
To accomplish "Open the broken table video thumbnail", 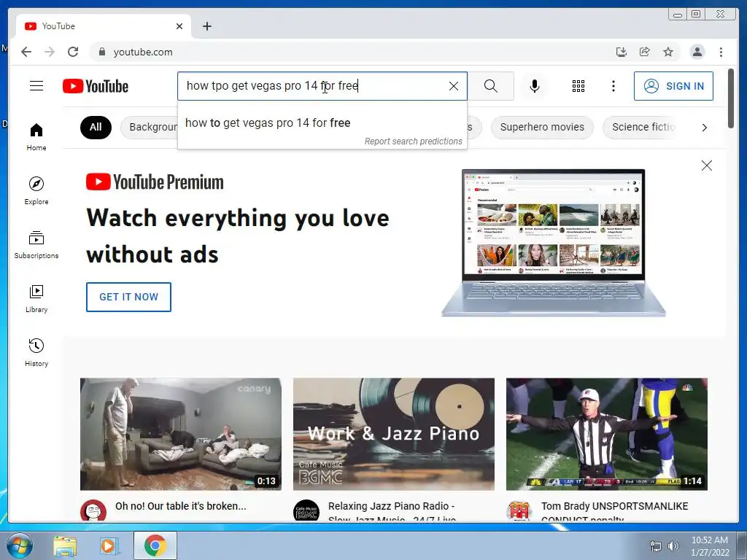I will 181,434.
